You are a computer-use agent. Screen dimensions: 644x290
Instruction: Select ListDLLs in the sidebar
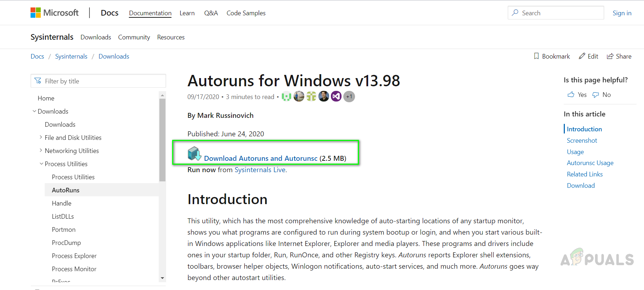point(63,217)
